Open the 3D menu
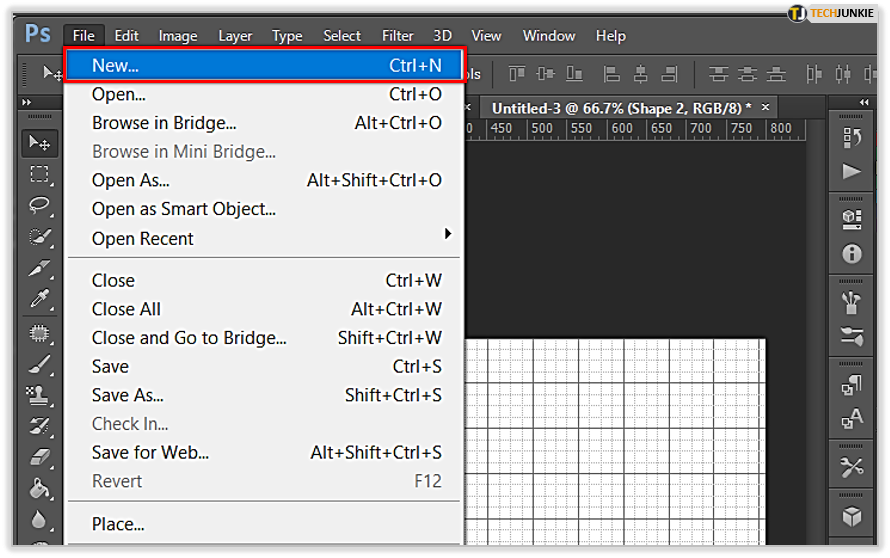The width and height of the screenshot is (890, 558). click(442, 36)
